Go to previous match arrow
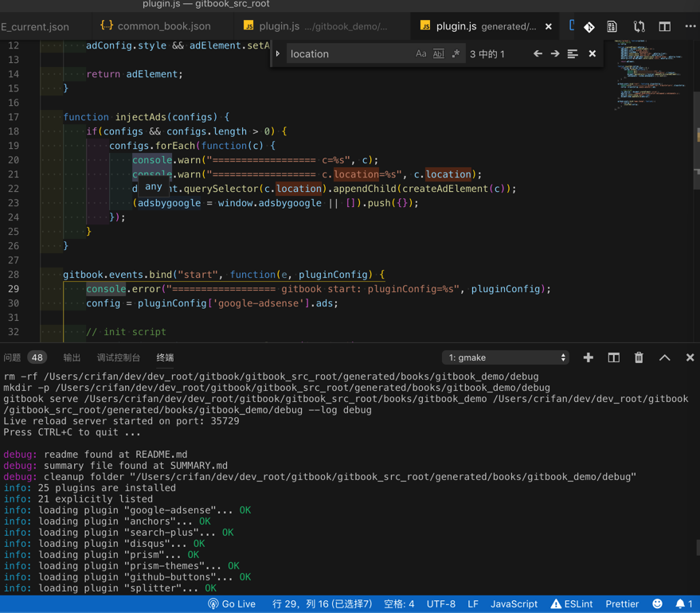Image resolution: width=700 pixels, height=613 pixels. pos(538,54)
